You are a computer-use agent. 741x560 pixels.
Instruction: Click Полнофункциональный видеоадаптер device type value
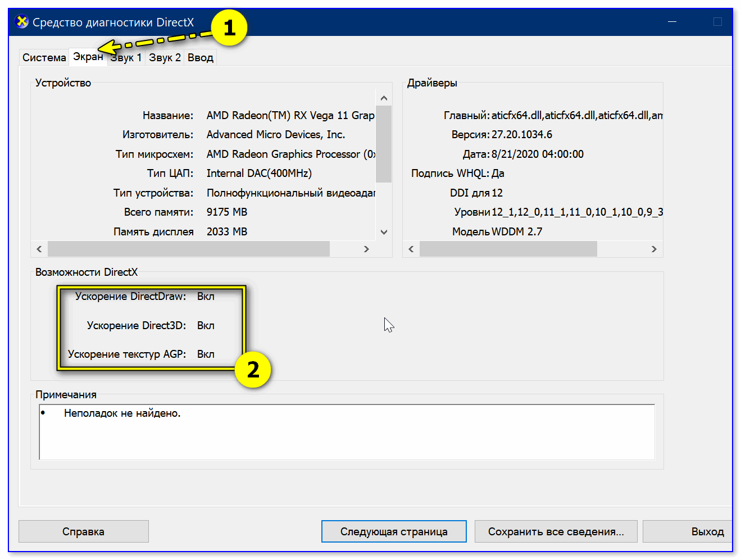[290, 193]
